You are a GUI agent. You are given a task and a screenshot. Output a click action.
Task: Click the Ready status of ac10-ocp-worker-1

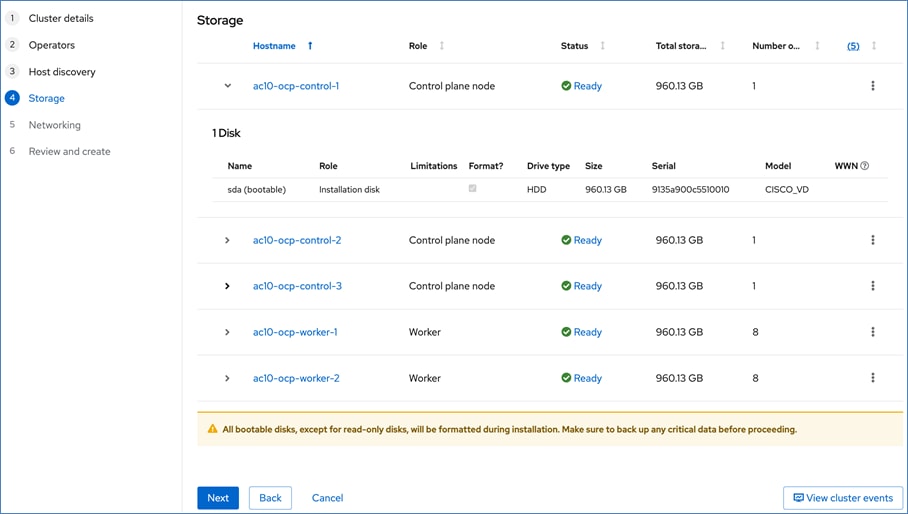tap(588, 332)
